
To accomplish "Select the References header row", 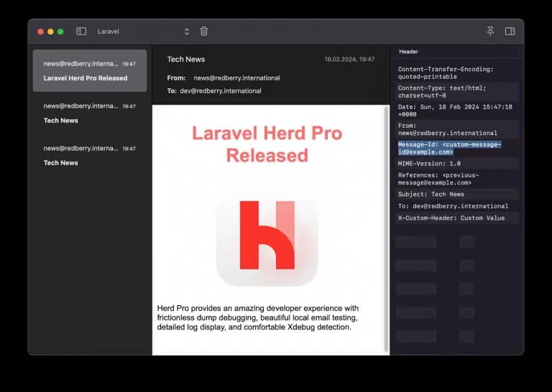I will [456, 179].
